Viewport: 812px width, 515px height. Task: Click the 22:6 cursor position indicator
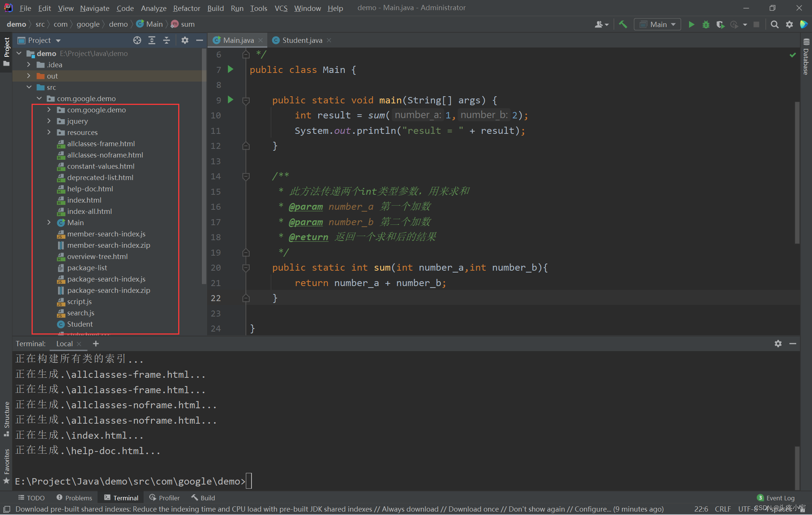pos(701,509)
